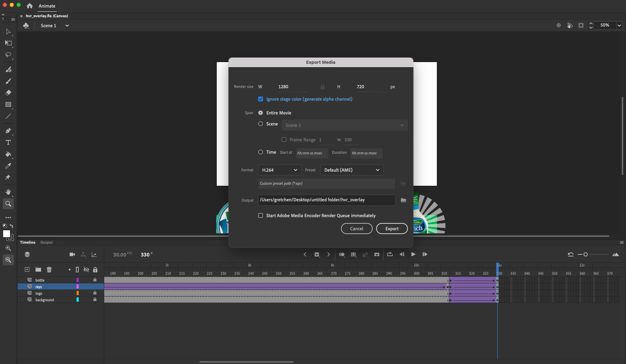Click the Home icon in title bar
This screenshot has height=364, width=626.
tap(30, 6)
